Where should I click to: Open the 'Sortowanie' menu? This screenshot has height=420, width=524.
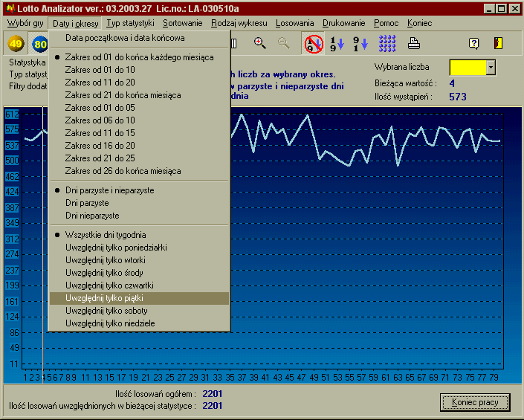pyautogui.click(x=182, y=23)
